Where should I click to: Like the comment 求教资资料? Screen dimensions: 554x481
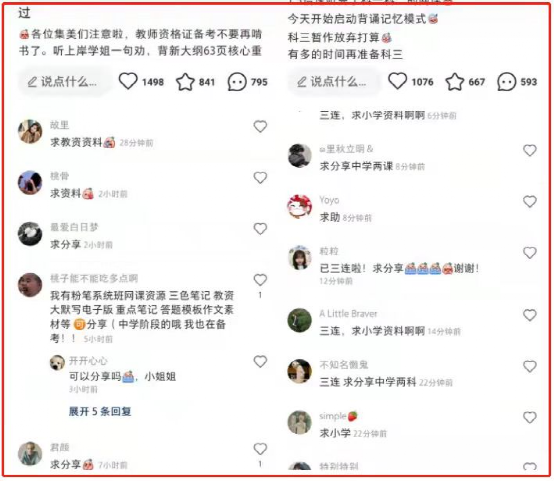260,127
